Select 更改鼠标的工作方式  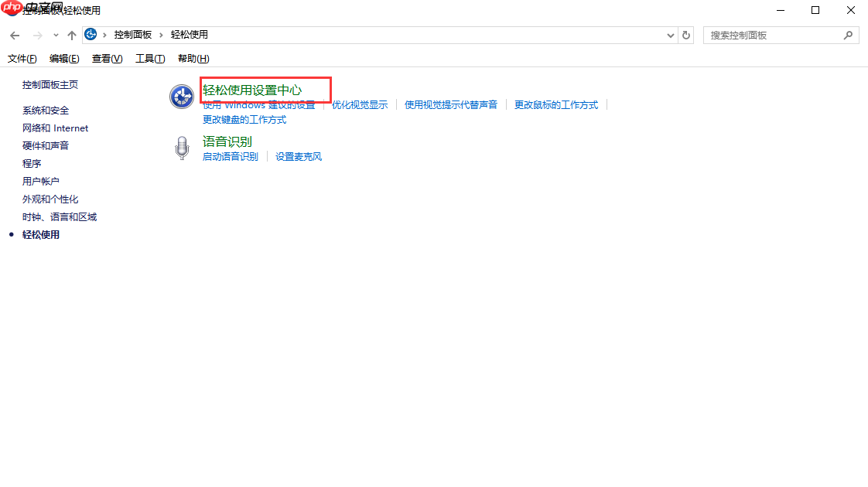[555, 104]
